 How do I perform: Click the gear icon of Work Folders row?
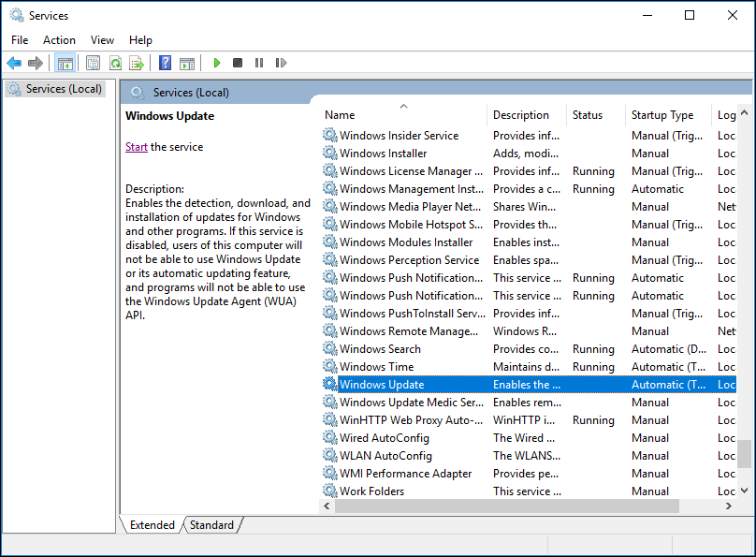[329, 491]
